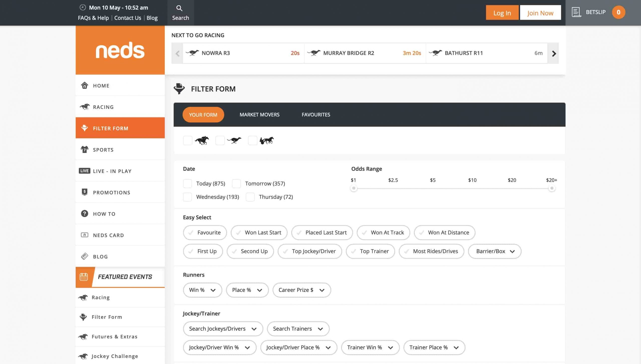
Task: Click the Log In button
Action: click(x=502, y=13)
